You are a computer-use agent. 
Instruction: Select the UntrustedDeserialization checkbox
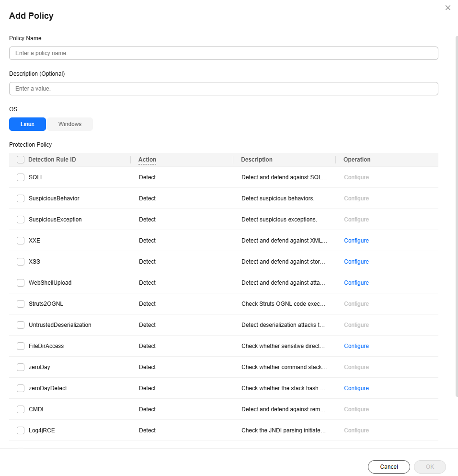click(21, 325)
